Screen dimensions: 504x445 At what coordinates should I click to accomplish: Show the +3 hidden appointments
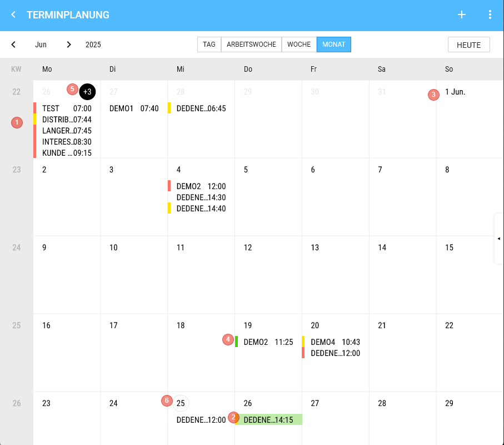tap(87, 92)
